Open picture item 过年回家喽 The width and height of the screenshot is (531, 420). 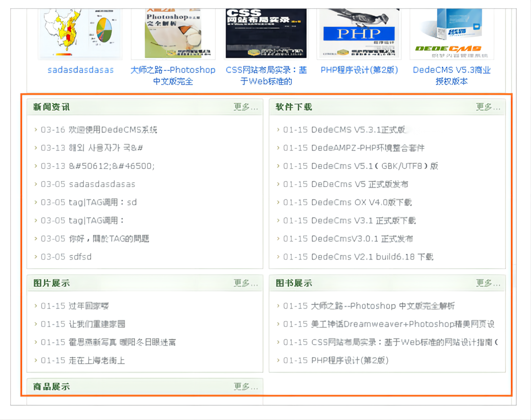89,306
